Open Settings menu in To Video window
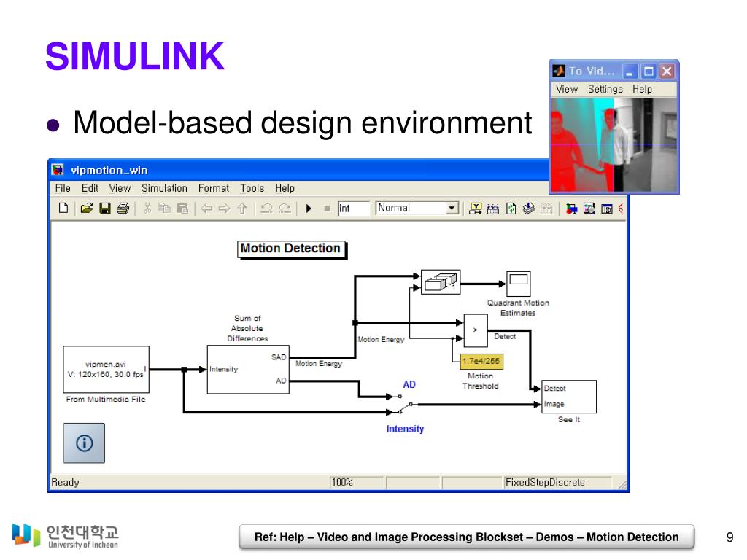 pyautogui.click(x=605, y=89)
